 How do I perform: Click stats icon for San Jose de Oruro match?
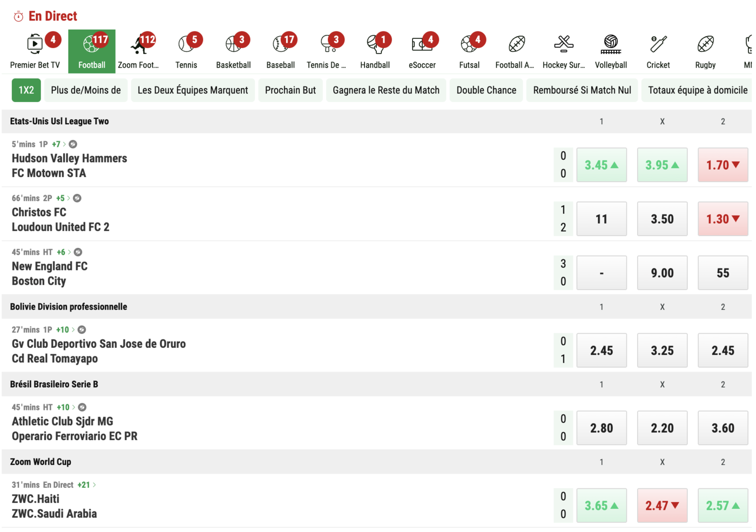coord(82,329)
